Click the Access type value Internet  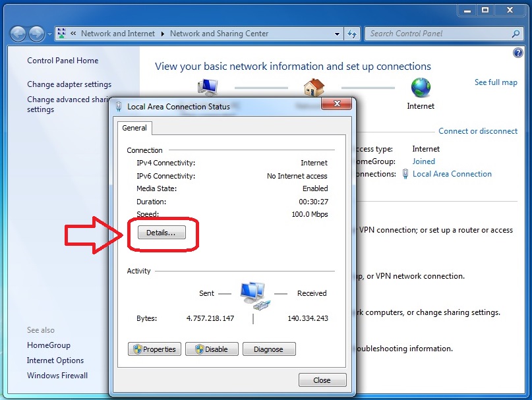pyautogui.click(x=426, y=149)
